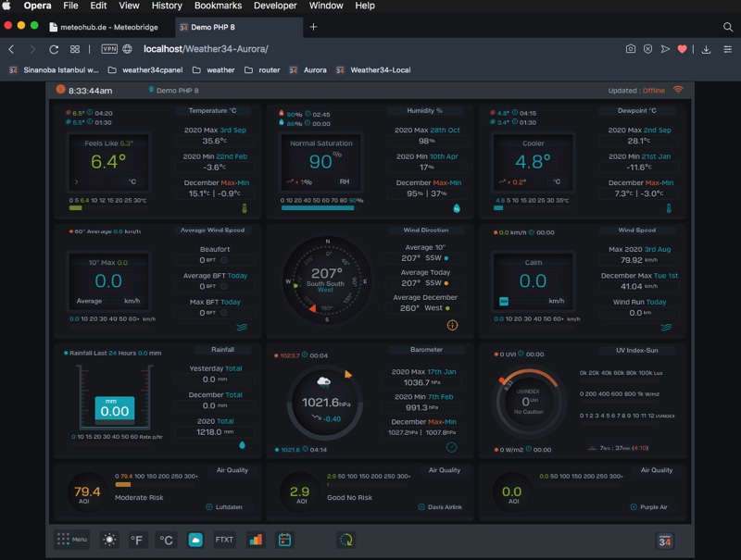Open a new tab with the plus button

(313, 27)
